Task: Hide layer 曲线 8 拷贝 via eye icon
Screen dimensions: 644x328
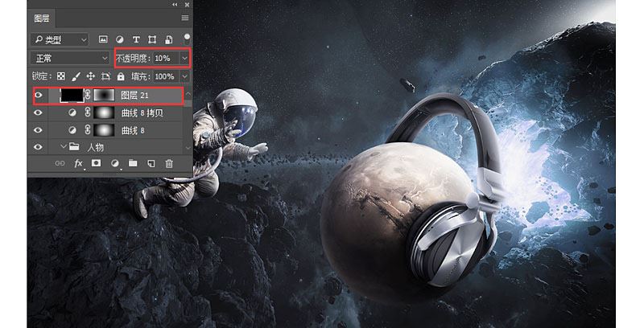Action: click(38, 113)
